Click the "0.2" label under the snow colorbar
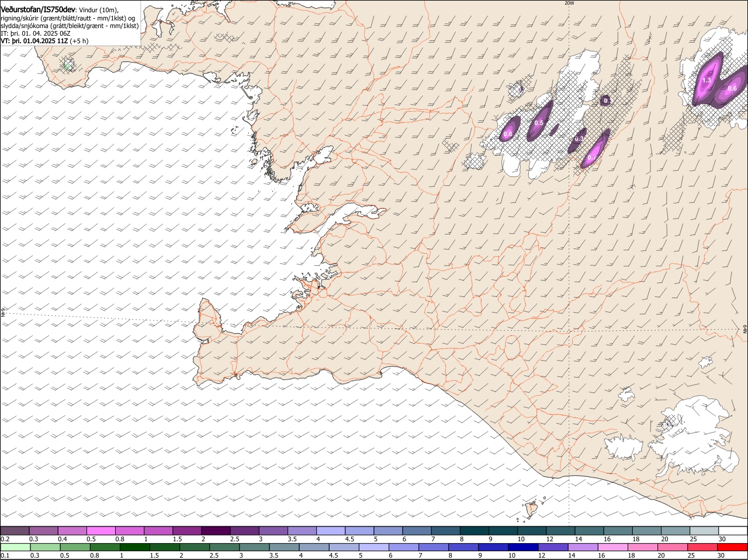The height and width of the screenshot is (560, 748). click(x=5, y=538)
